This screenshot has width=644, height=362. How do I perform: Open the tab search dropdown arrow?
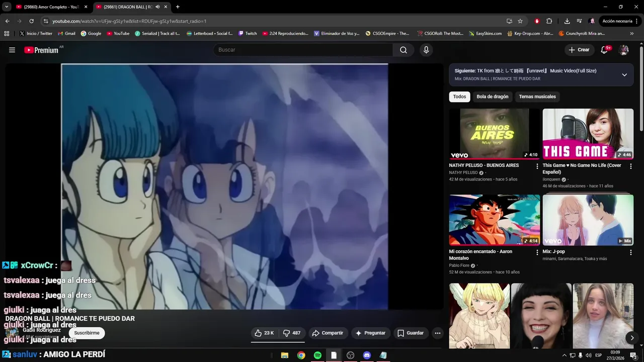7,7
